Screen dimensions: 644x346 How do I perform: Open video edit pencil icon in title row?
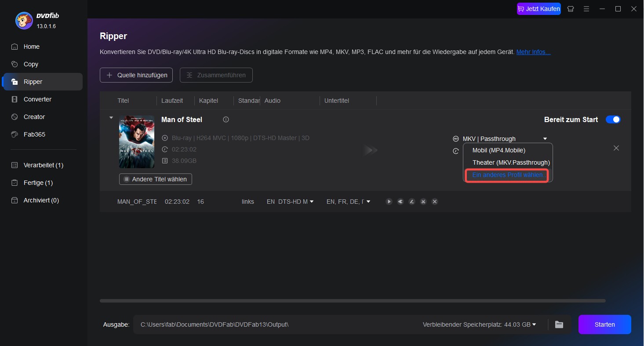[412, 202]
